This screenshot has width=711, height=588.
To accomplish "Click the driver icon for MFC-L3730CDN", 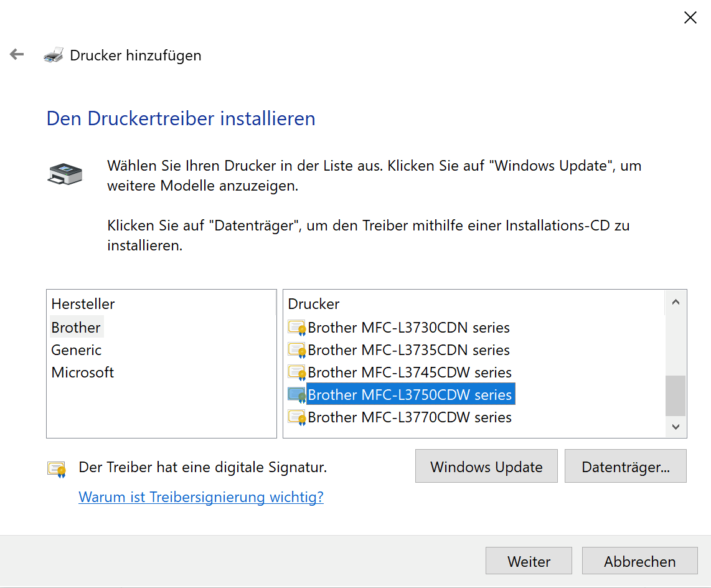I will click(296, 328).
